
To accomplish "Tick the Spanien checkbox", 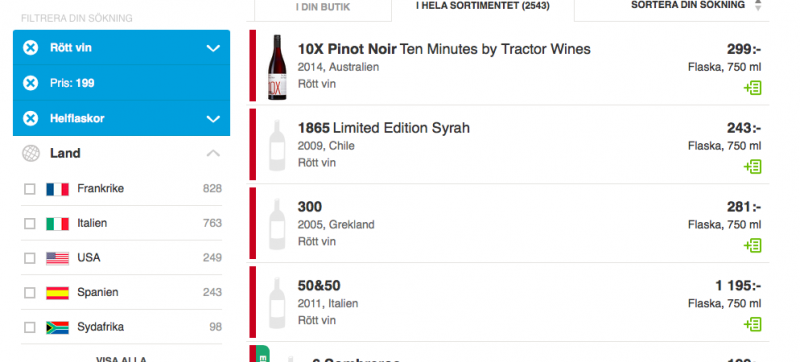I will coord(30,293).
